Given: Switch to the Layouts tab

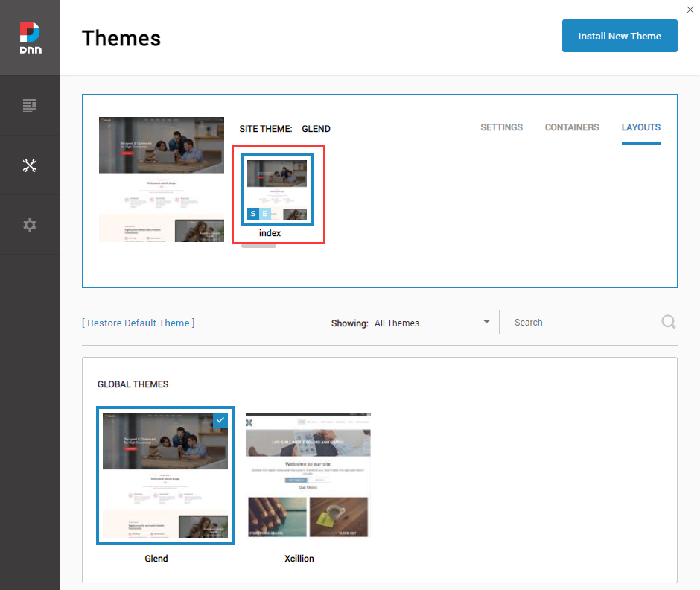Looking at the screenshot, I should (640, 127).
